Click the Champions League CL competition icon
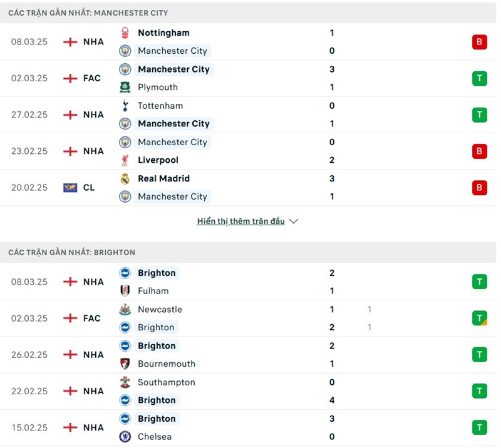 [70, 188]
